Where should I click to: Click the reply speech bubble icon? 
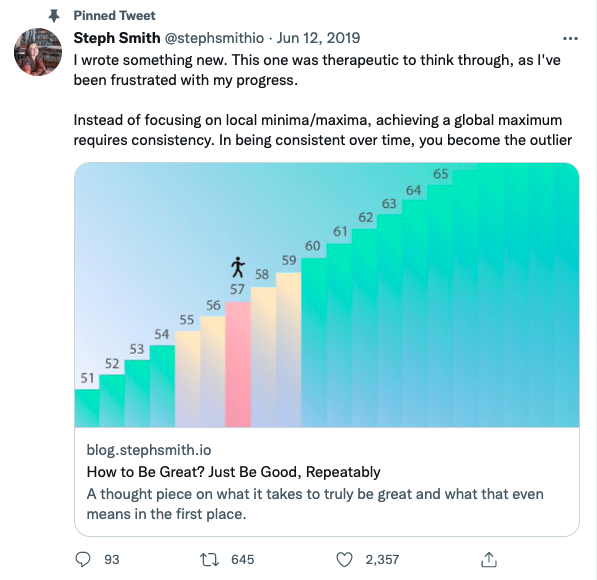coord(83,559)
